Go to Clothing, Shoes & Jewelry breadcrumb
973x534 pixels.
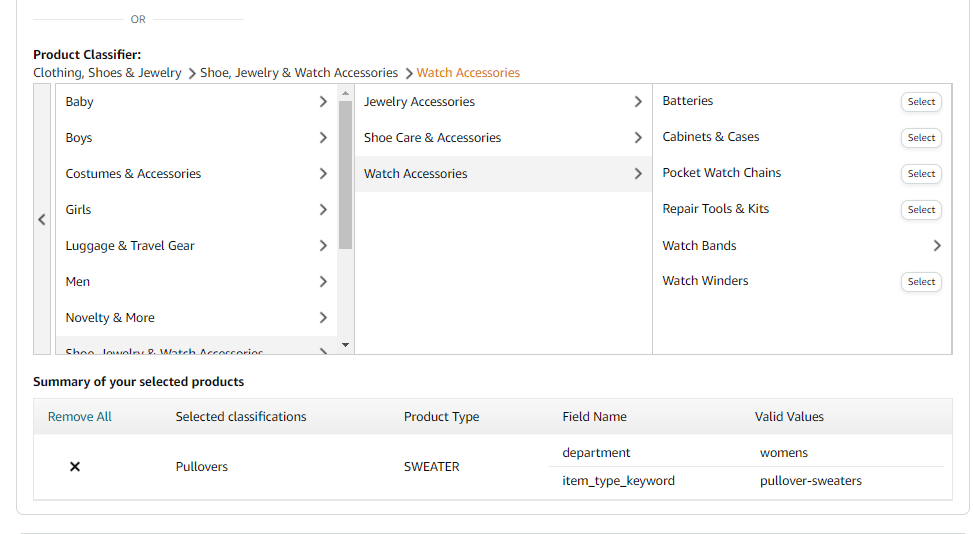click(107, 73)
